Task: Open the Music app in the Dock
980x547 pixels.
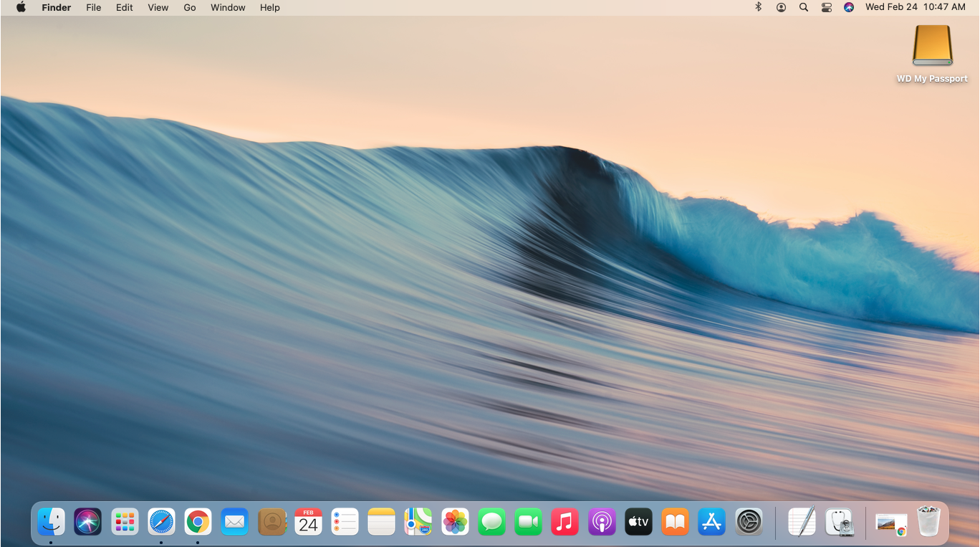Action: click(x=565, y=521)
